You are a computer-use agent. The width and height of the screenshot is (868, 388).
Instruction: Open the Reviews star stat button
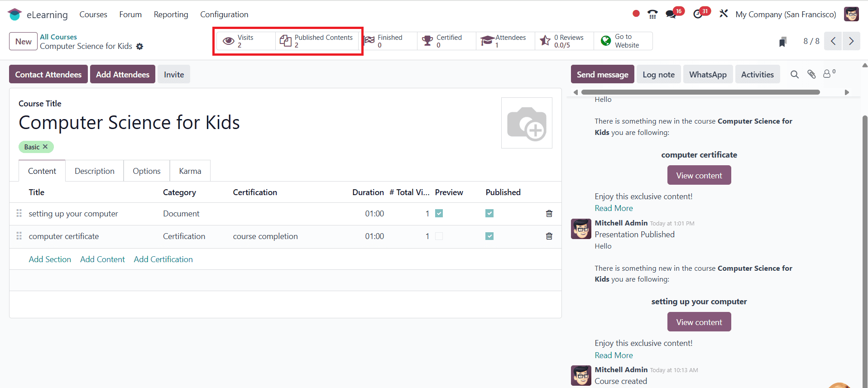pos(564,41)
